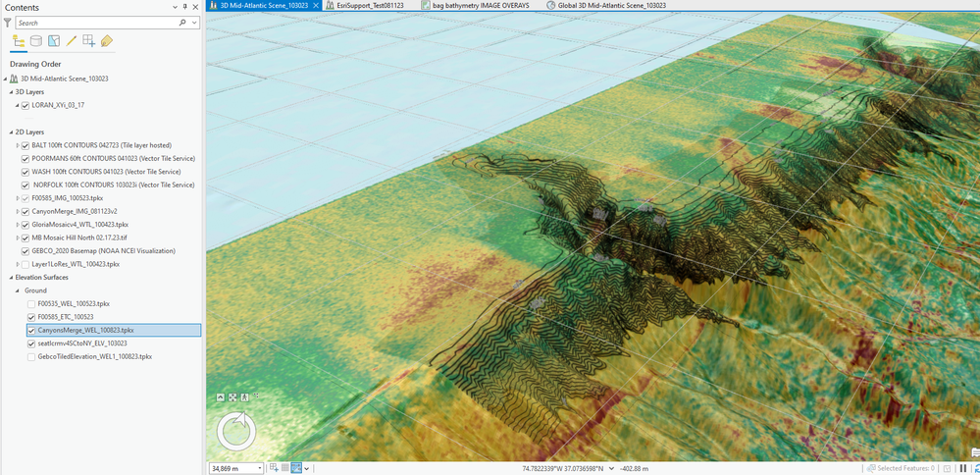
Task: Open the scene scale dropdown
Action: coord(259,468)
